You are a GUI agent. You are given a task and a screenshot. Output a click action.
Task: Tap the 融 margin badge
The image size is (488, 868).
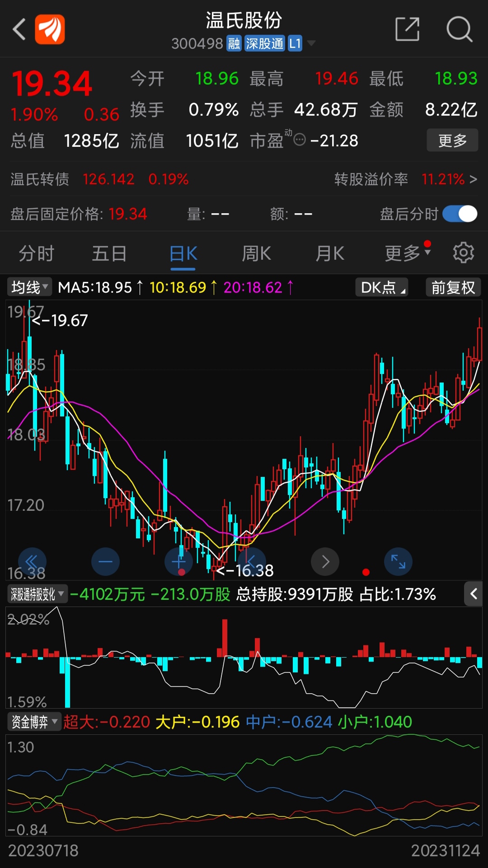point(234,43)
